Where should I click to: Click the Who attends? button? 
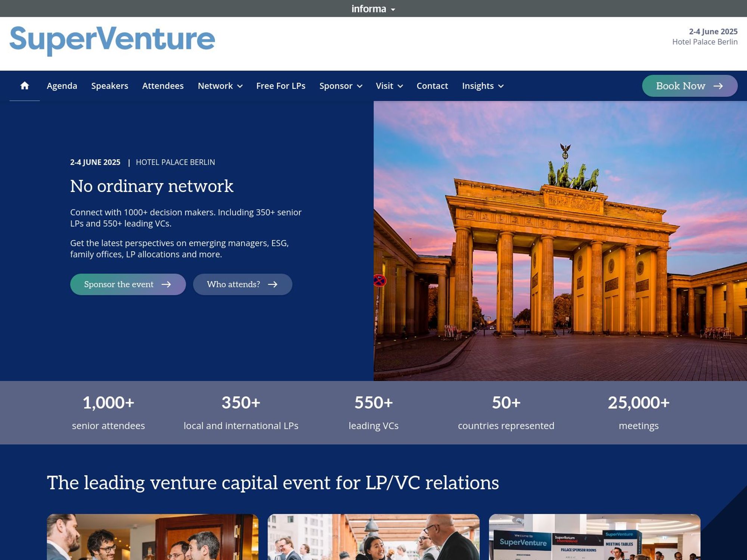coord(242,284)
